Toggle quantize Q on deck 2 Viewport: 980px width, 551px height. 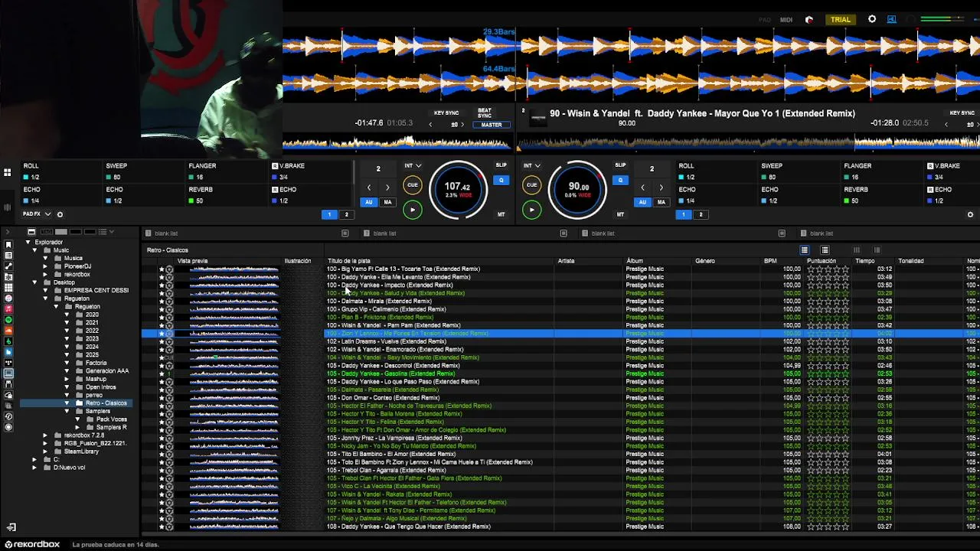[x=620, y=181]
